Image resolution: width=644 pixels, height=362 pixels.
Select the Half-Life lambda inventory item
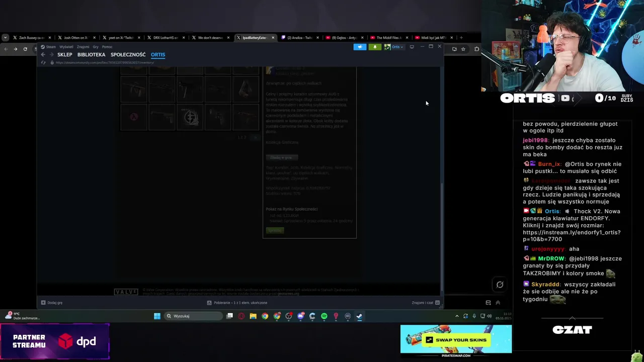click(x=134, y=117)
